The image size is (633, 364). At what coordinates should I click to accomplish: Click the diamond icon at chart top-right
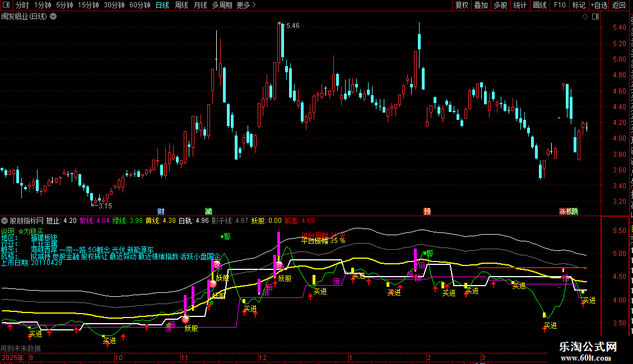point(585,17)
